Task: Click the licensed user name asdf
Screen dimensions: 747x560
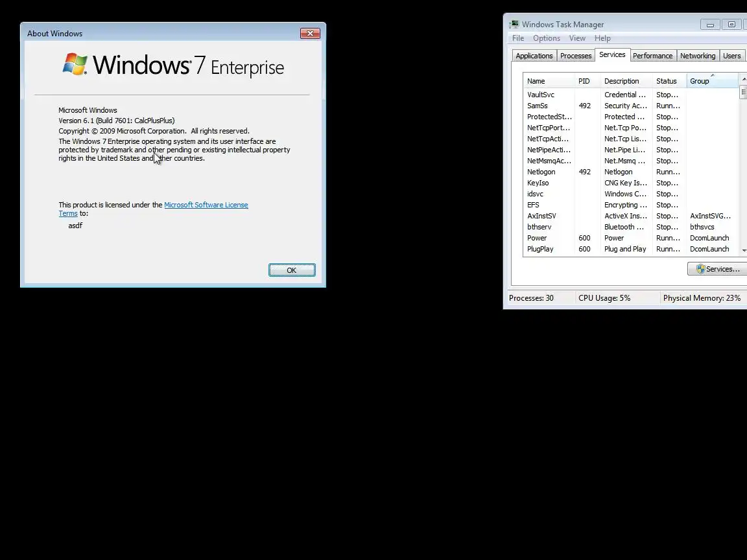Action: coord(75,226)
